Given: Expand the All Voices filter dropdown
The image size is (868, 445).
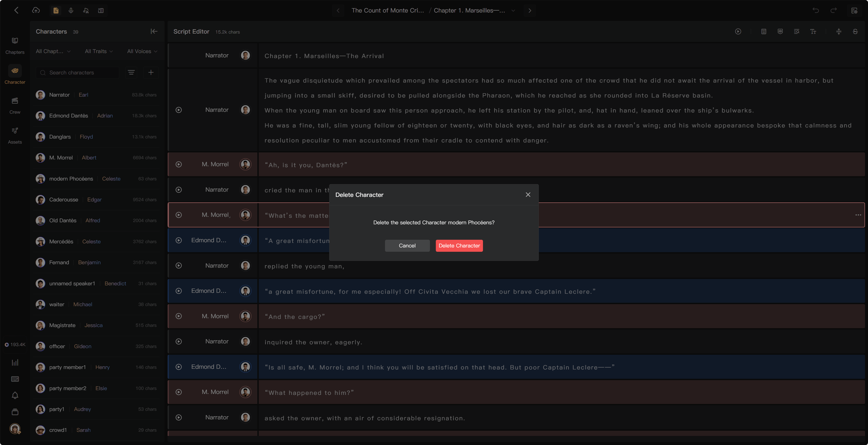Looking at the screenshot, I should click(142, 51).
